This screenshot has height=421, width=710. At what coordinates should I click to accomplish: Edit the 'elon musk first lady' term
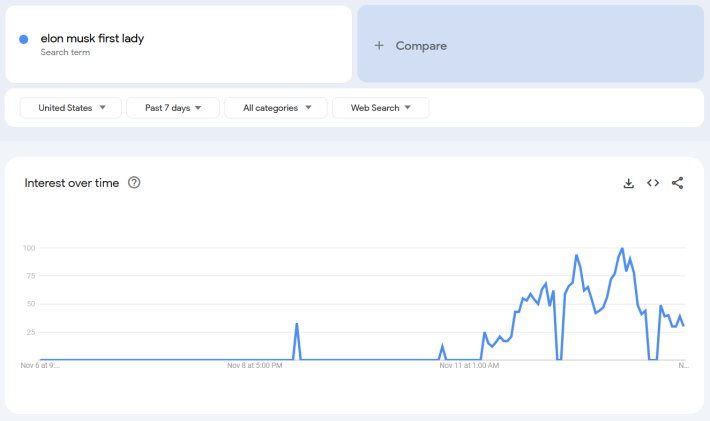pyautogui.click(x=92, y=38)
